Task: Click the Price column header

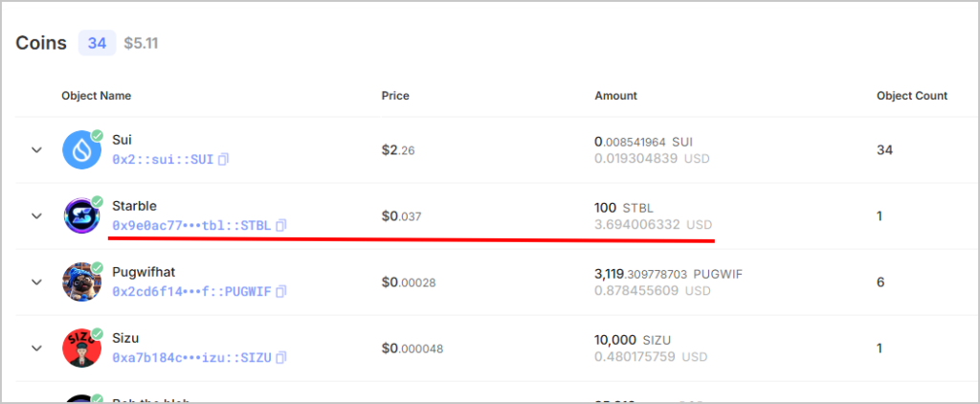Action: click(395, 96)
